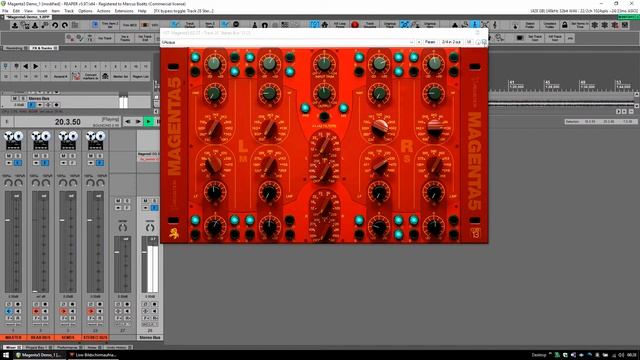Open the Region list button
The height and width of the screenshot is (360, 640).
pos(140,76)
